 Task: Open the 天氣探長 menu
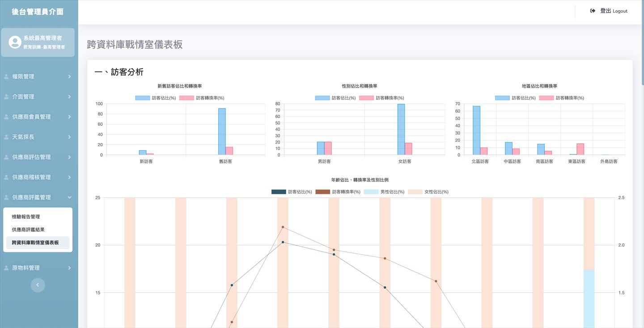click(38, 137)
